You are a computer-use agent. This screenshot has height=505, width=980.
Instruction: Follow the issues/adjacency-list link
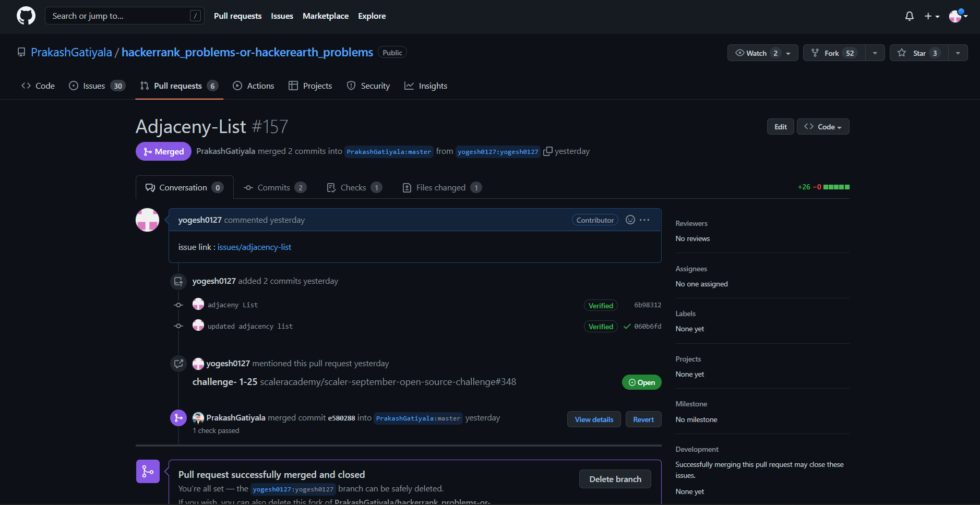click(254, 247)
